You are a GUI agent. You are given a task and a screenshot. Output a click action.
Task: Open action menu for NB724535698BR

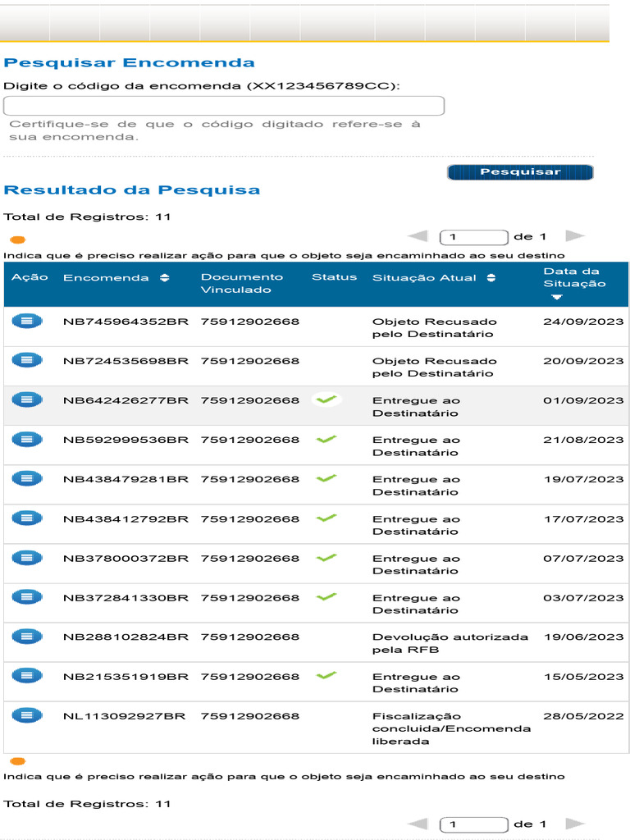coord(26,360)
